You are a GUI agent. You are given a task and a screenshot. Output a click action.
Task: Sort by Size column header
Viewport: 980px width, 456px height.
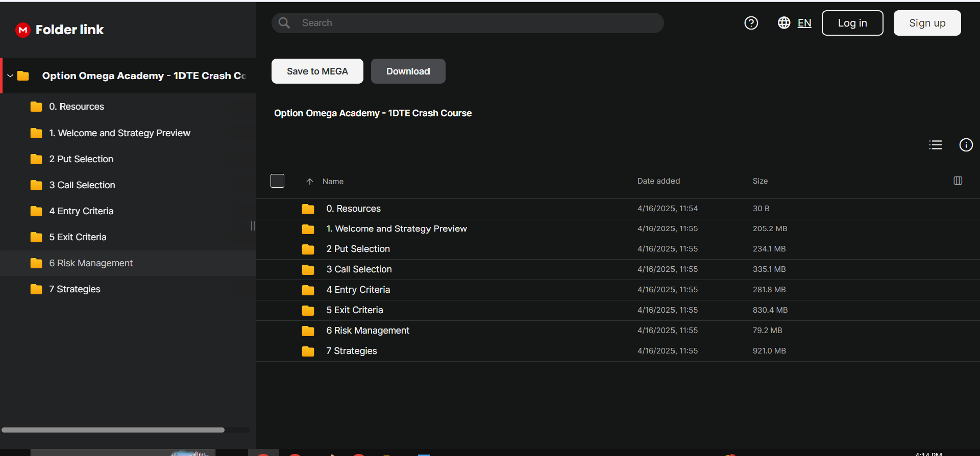(x=760, y=181)
